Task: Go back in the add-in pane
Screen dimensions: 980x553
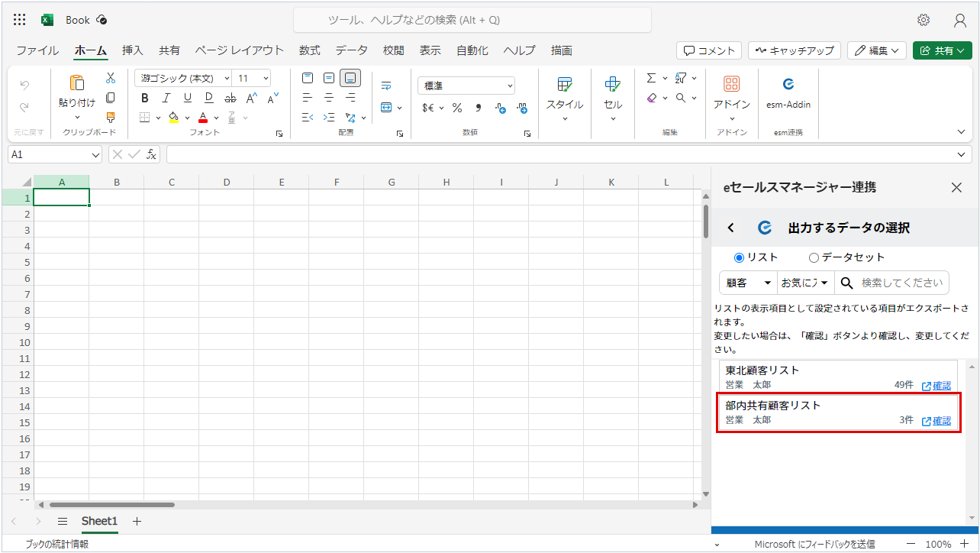Action: click(731, 228)
